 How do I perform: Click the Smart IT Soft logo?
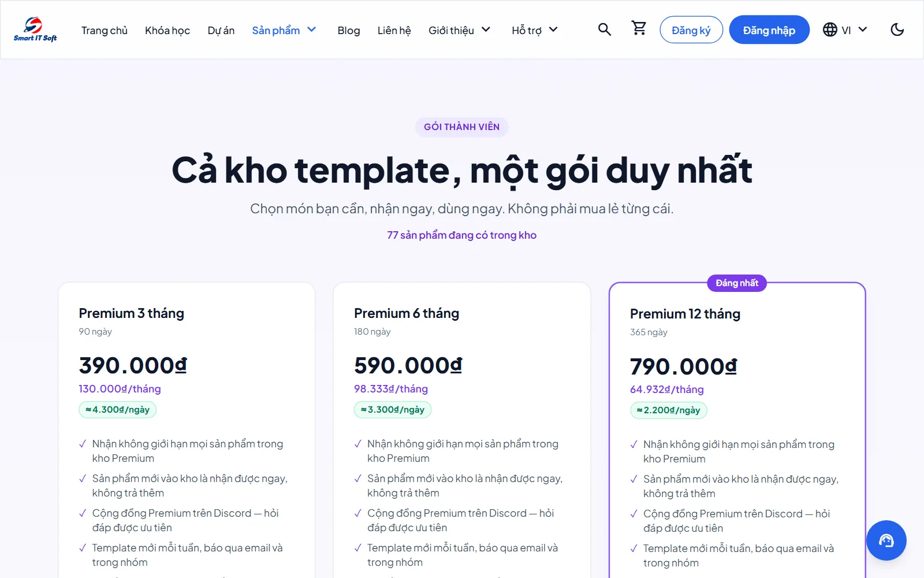coord(35,29)
